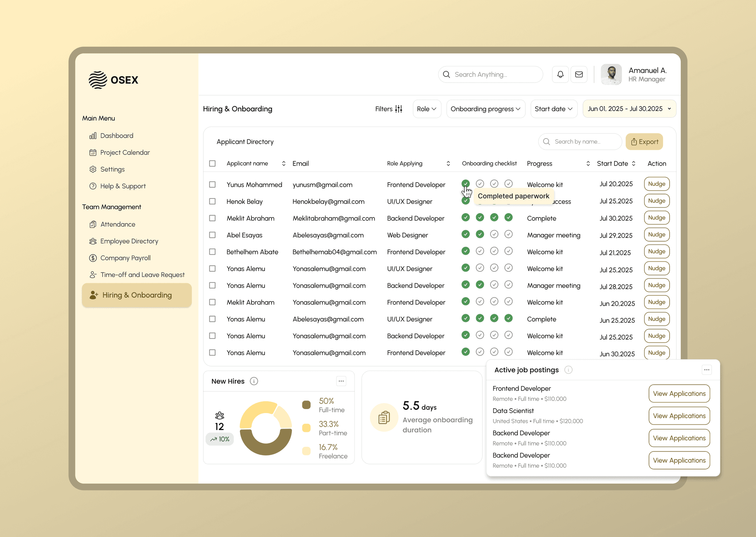The height and width of the screenshot is (537, 756).
Task: Click info icon beside New Hires
Action: pyautogui.click(x=254, y=381)
